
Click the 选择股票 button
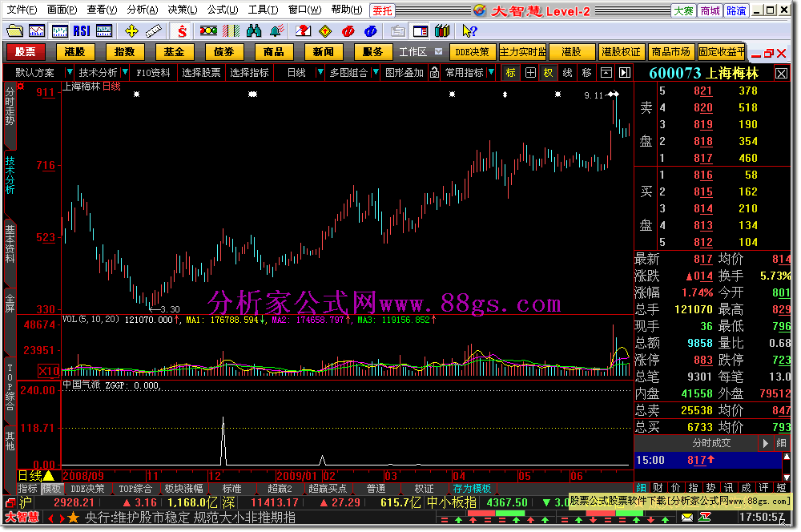[x=201, y=73]
